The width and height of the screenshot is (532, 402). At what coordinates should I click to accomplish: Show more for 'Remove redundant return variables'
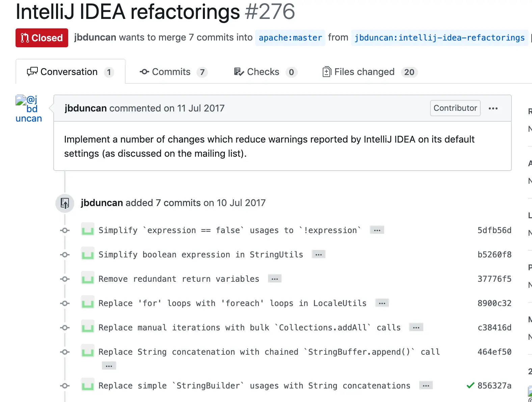click(275, 279)
